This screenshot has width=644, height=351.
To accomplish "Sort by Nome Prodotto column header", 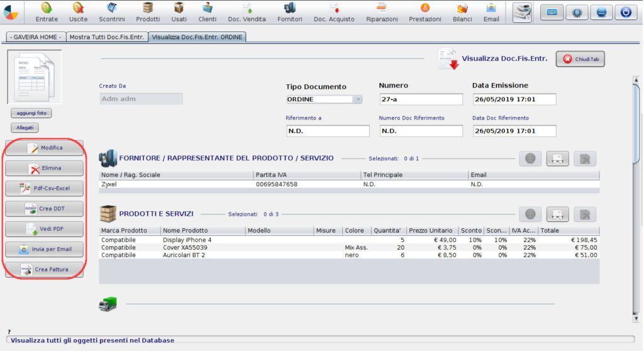I will coord(203,231).
